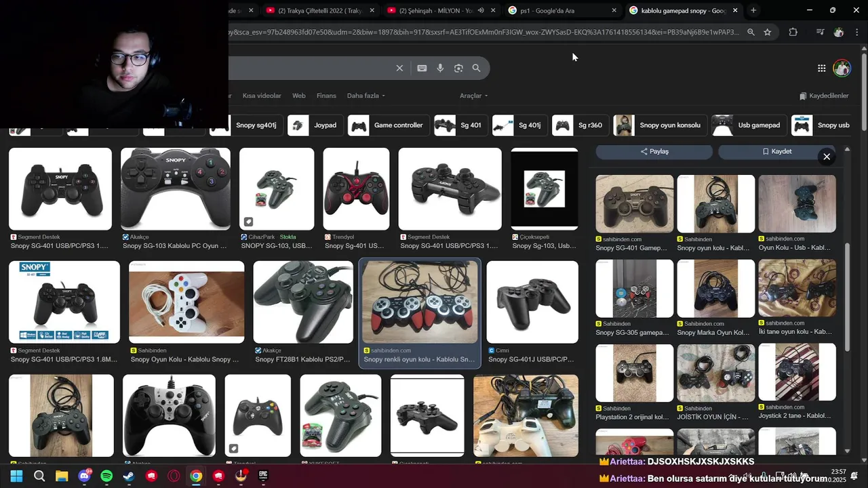
Task: Open Windows Start menu
Action: pyautogui.click(x=16, y=476)
